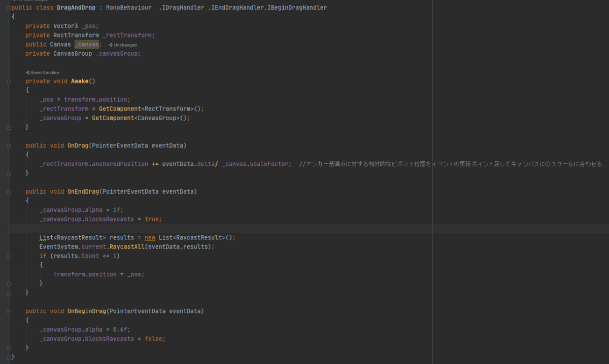The width and height of the screenshot is (609, 364).
Task: Click _rectTransform in the private field declaration
Action: point(127,35)
